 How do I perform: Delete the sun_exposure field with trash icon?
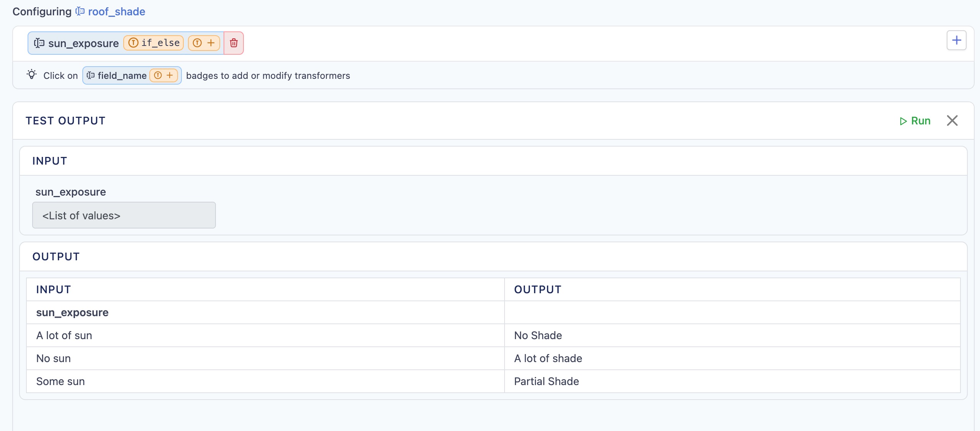(234, 43)
